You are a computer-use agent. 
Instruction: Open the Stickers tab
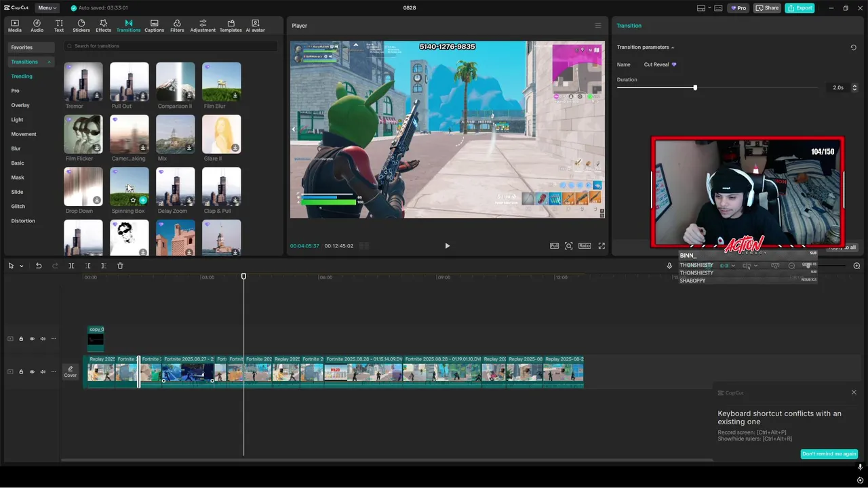coord(81,26)
